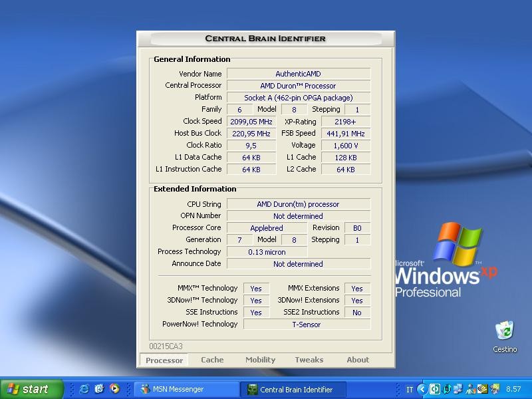Open the network connection tray icon
Image resolution: width=532 pixels, height=399 pixels.
click(x=458, y=389)
